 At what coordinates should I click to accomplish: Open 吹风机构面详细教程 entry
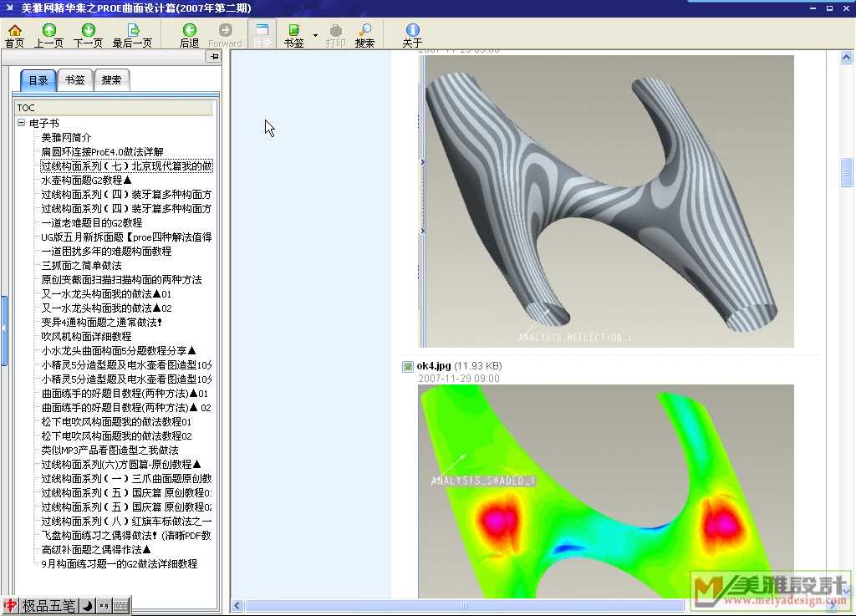click(86, 336)
